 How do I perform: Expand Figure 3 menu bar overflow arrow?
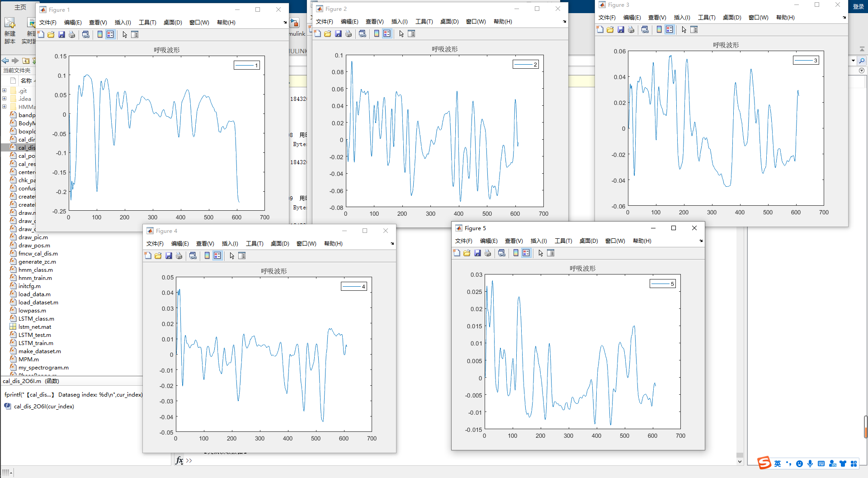click(844, 18)
